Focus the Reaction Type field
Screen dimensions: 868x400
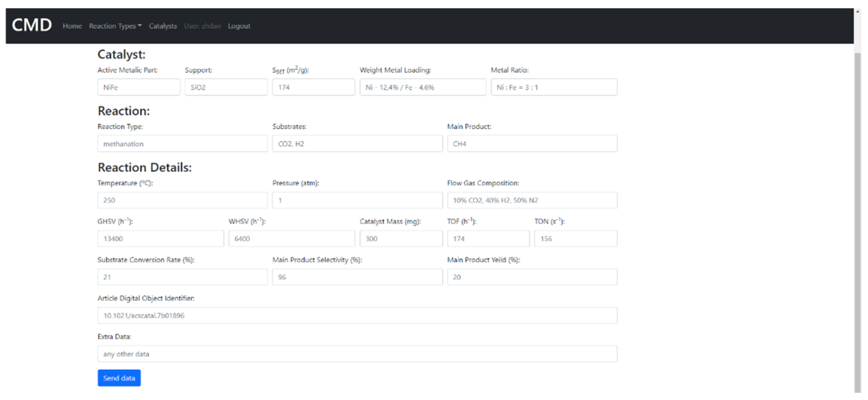pyautogui.click(x=182, y=144)
